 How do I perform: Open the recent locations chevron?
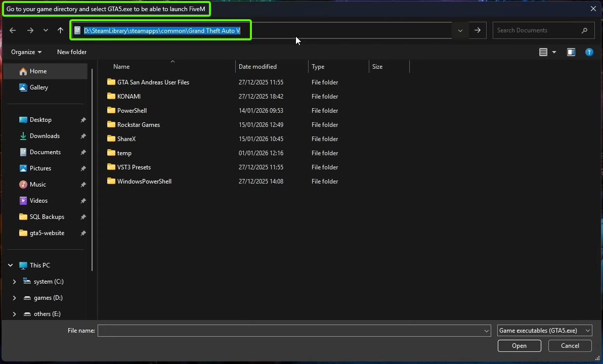(x=46, y=30)
